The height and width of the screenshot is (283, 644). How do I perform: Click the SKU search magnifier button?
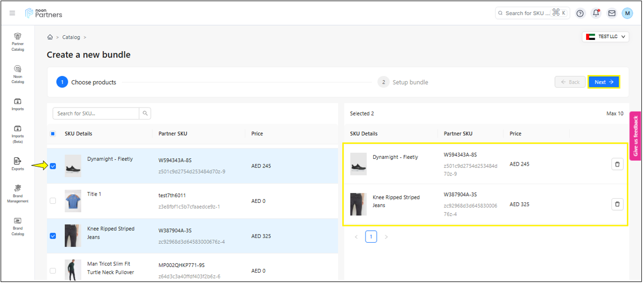click(145, 113)
